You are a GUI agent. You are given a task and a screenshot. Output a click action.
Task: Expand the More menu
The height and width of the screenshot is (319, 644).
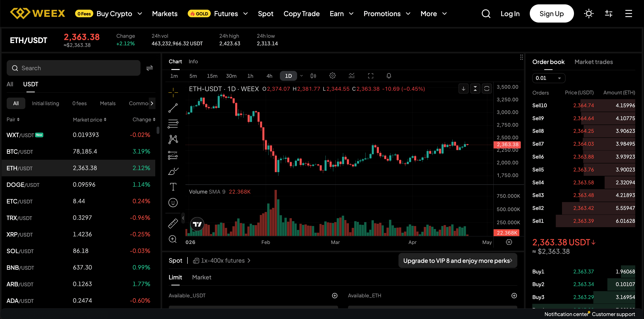coord(444,14)
